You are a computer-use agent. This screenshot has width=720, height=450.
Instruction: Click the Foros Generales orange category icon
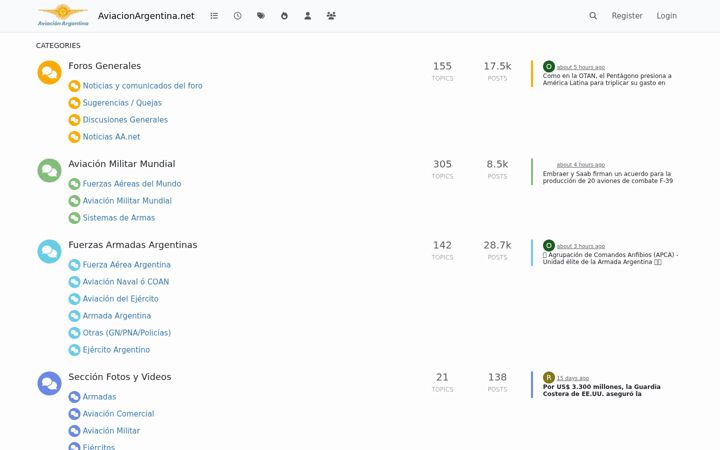pyautogui.click(x=49, y=73)
